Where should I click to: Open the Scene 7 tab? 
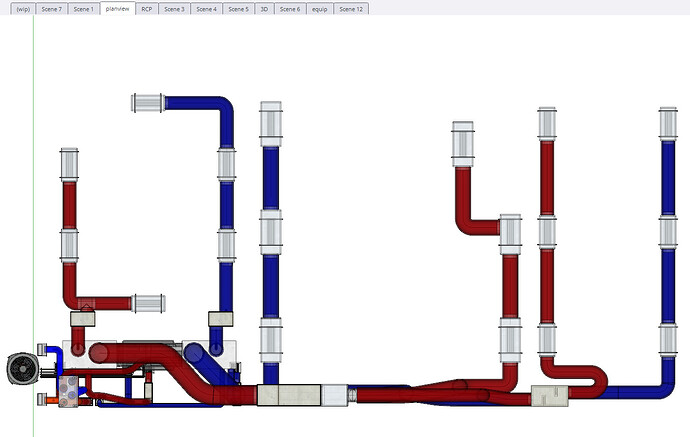pos(51,9)
